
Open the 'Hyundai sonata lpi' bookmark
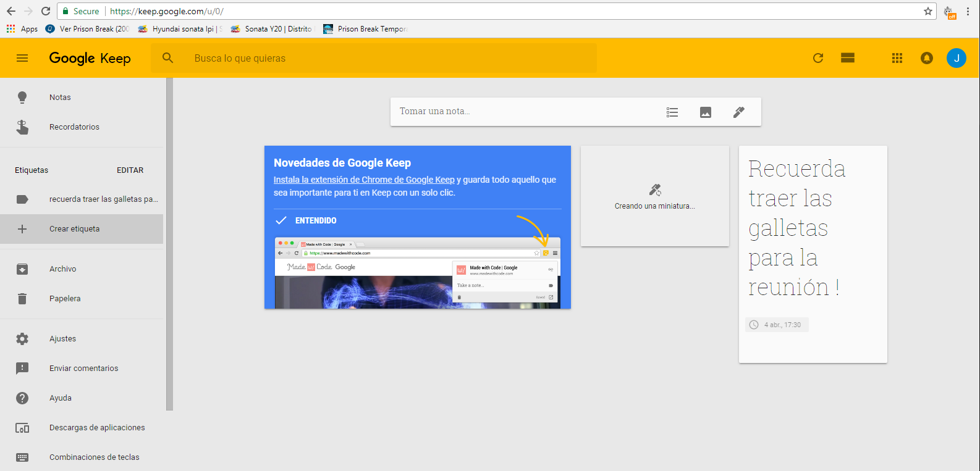(x=180, y=29)
